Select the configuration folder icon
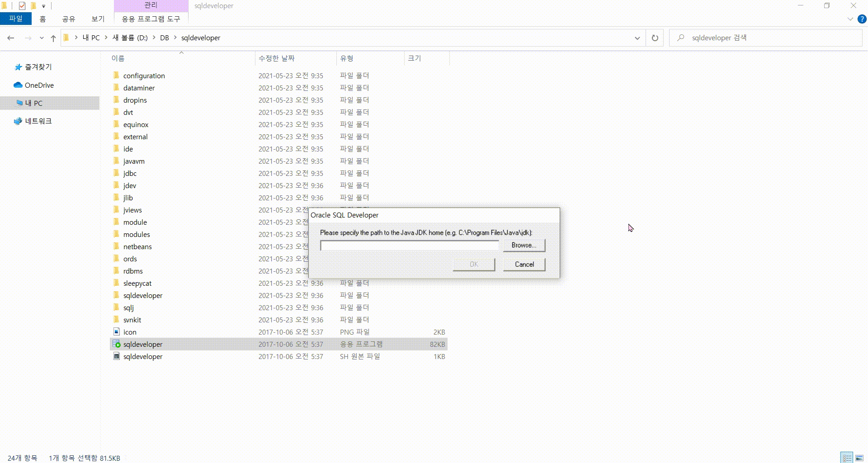The height and width of the screenshot is (463, 868). (117, 76)
